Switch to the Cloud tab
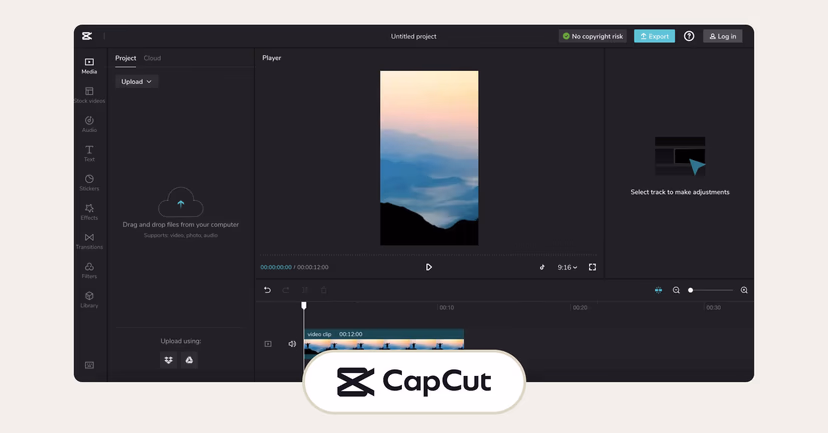Viewport: 828px width, 433px height. (x=152, y=58)
